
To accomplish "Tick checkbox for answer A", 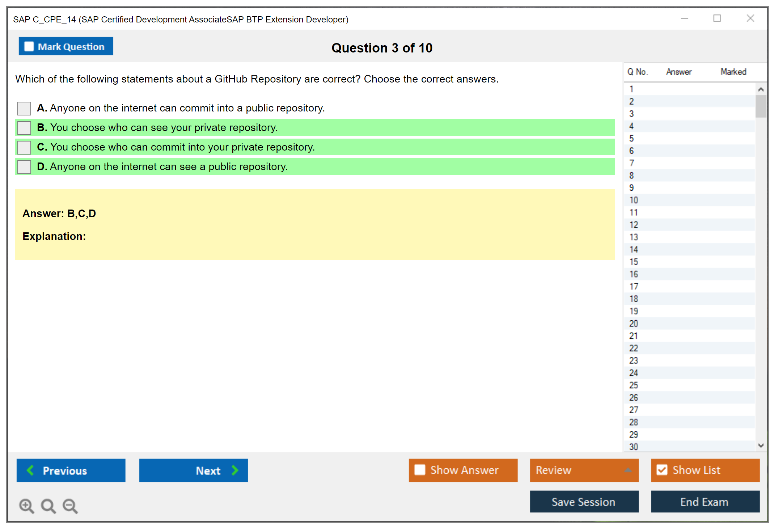I will tap(24, 108).
